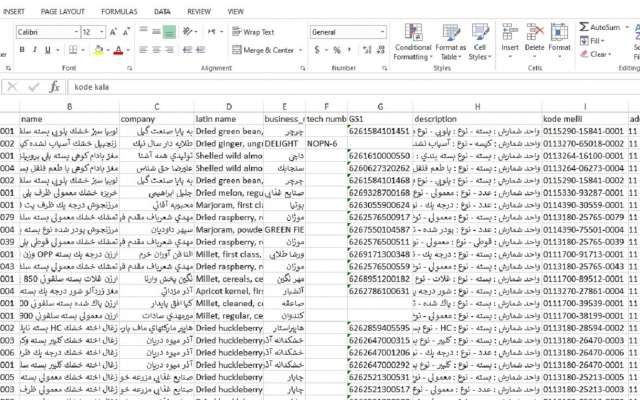Open the INSERT ribbon tab
Screen dimensions: 640x400
(13, 11)
